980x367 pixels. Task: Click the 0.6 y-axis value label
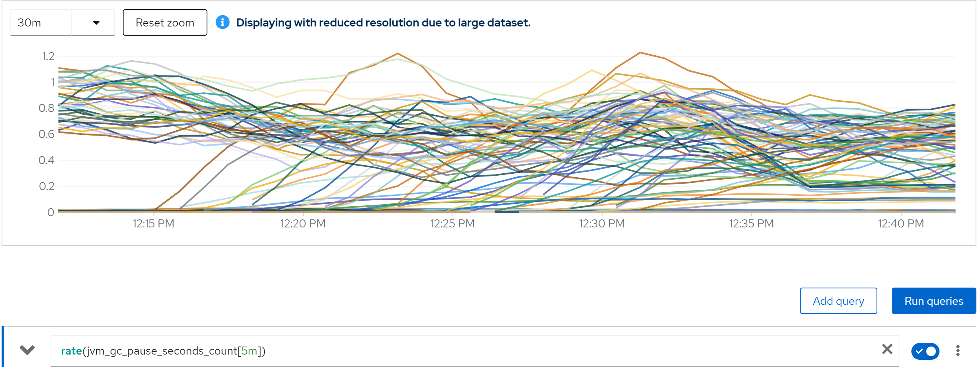click(47, 134)
